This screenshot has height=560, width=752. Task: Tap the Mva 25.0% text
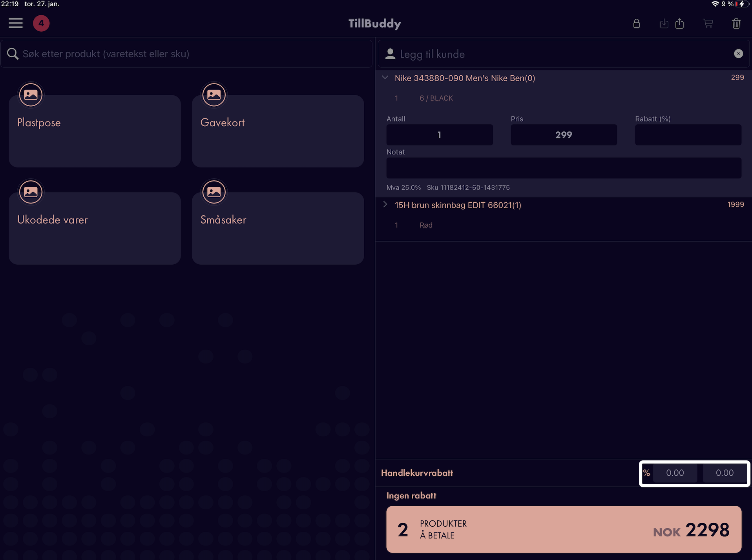[x=403, y=187]
